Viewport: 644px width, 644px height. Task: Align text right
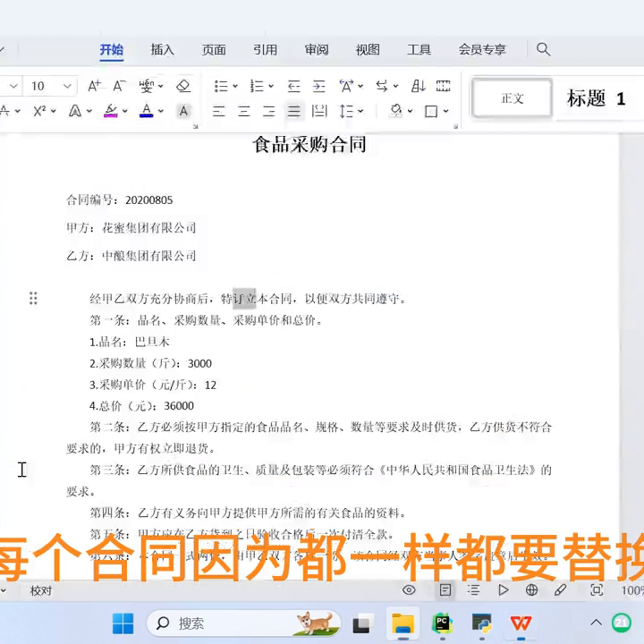click(x=269, y=111)
